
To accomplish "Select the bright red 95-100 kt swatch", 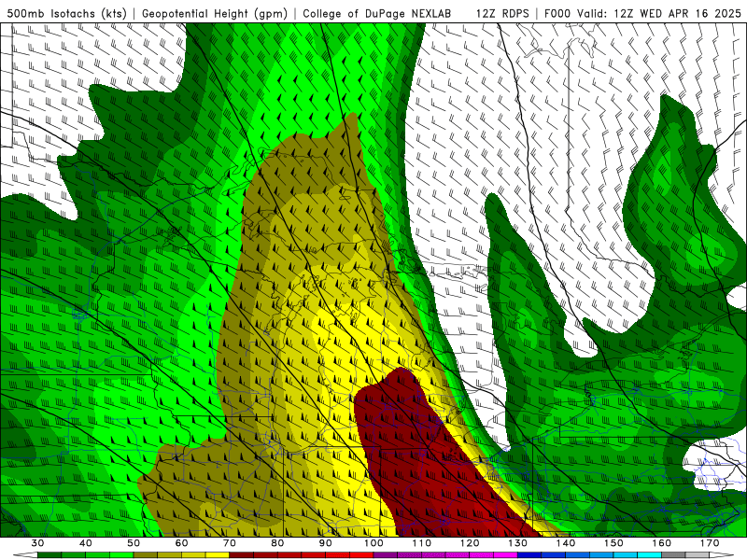I will coord(361,555).
